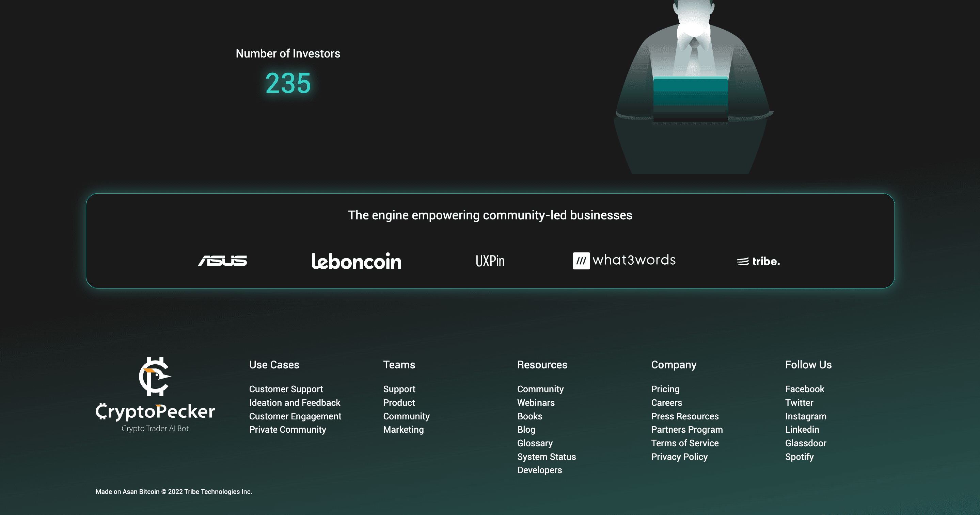Open the Glossary link
Screen dimensions: 980x515
click(x=535, y=443)
